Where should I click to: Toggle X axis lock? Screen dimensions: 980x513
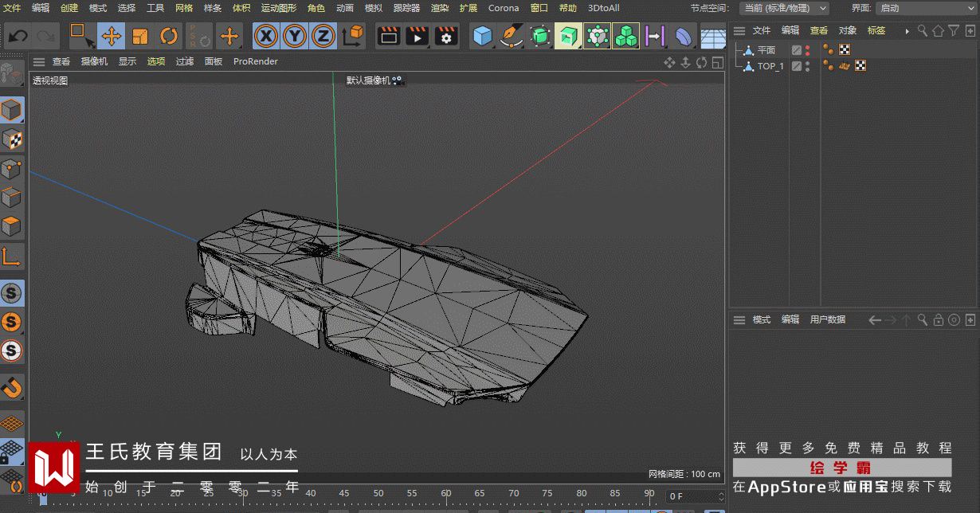click(266, 36)
